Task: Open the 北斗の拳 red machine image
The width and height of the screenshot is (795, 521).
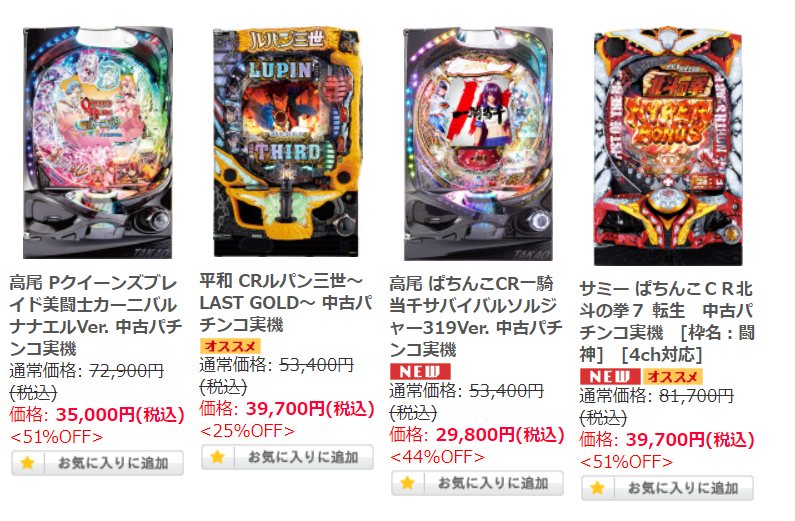Action: tap(668, 147)
